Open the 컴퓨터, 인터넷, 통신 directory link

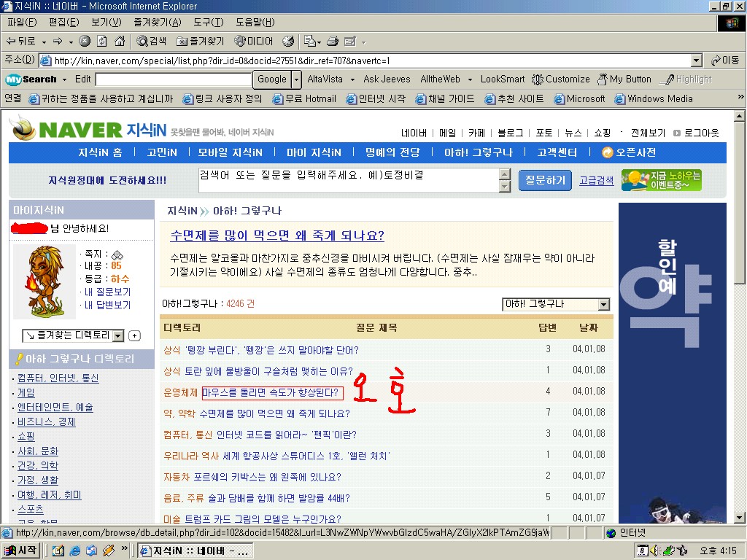tap(58, 378)
